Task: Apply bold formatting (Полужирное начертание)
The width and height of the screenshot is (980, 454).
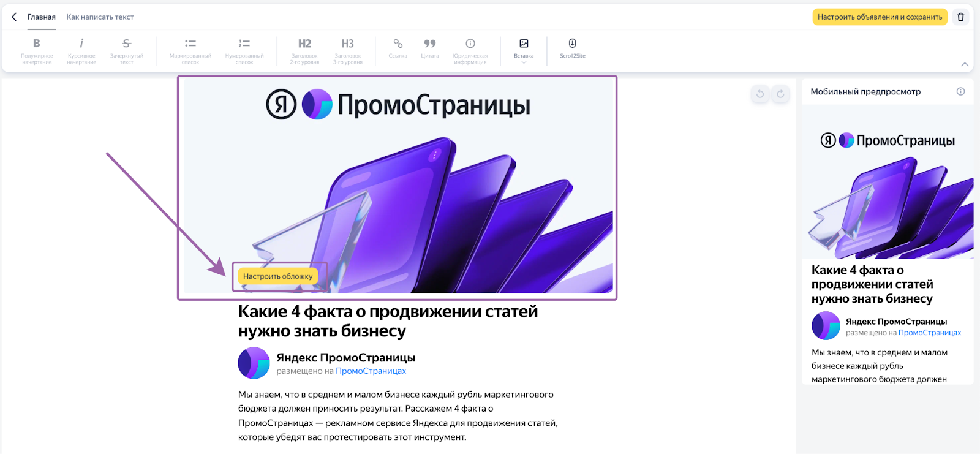Action: (37, 50)
